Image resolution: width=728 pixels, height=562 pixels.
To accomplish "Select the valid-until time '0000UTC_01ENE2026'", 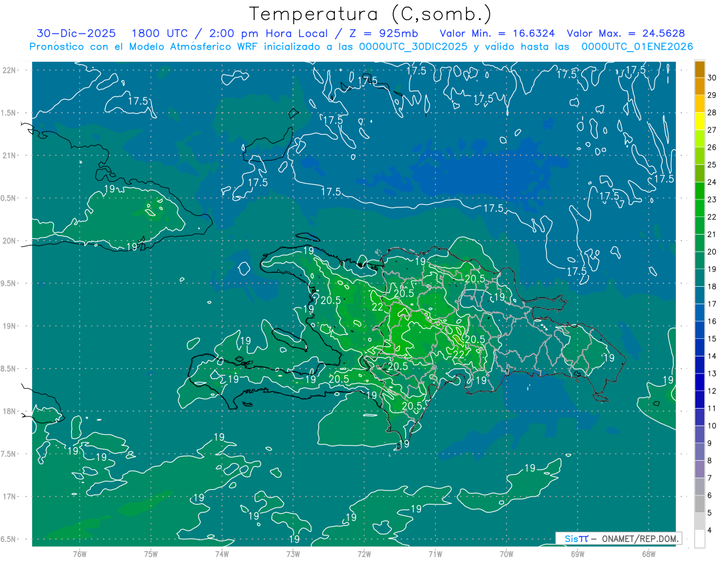I will coord(637,47).
